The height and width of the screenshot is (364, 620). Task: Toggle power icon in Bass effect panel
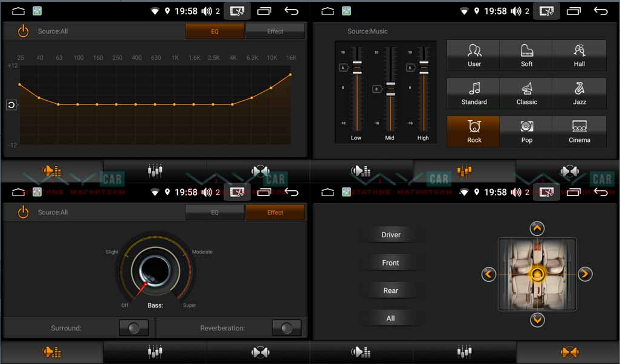(23, 212)
